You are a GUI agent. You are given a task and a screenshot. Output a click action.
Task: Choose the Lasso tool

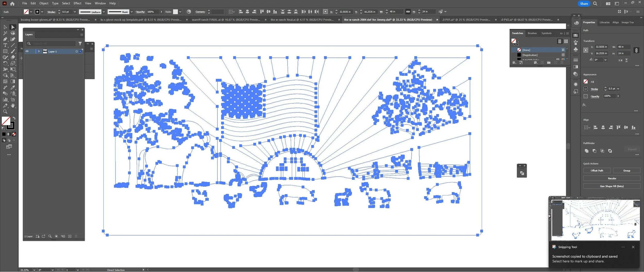pyautogui.click(x=13, y=33)
